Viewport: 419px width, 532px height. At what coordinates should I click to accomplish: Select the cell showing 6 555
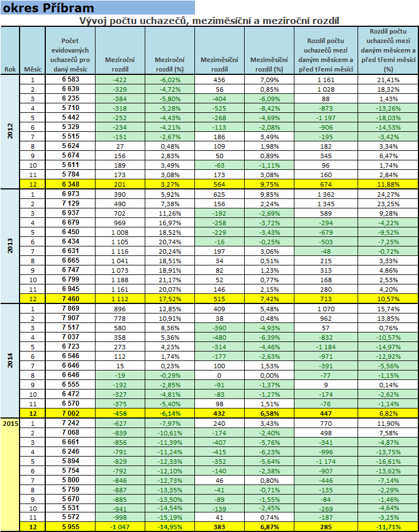[70, 384]
